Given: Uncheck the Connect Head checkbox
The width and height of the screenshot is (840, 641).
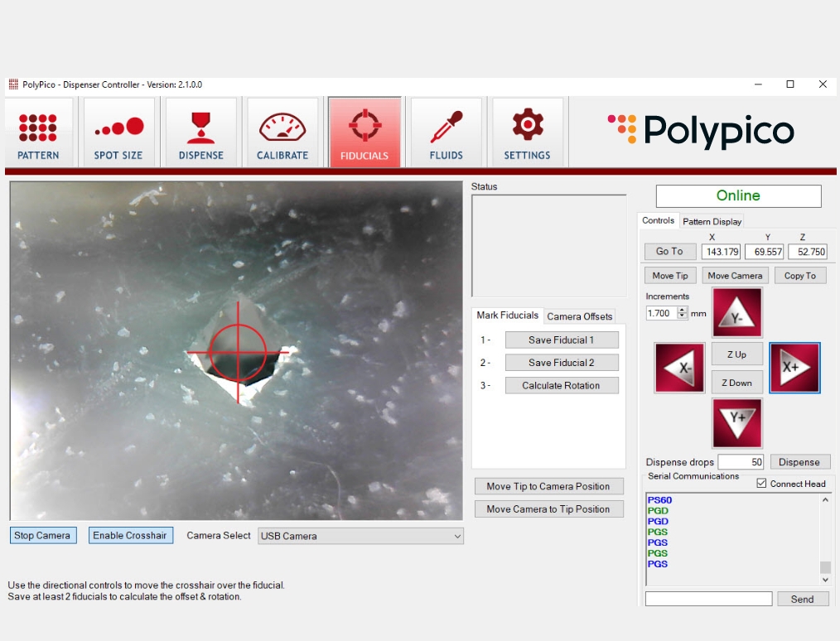Looking at the screenshot, I should point(762,484).
